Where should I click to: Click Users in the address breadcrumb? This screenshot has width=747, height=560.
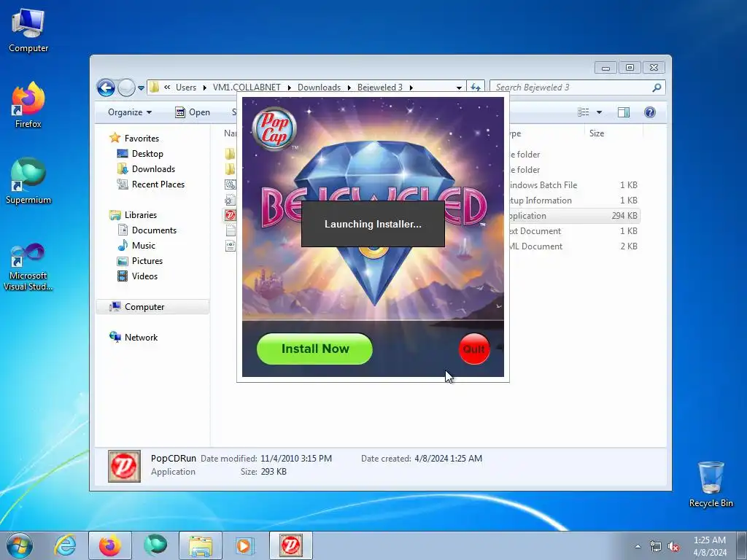click(x=186, y=87)
